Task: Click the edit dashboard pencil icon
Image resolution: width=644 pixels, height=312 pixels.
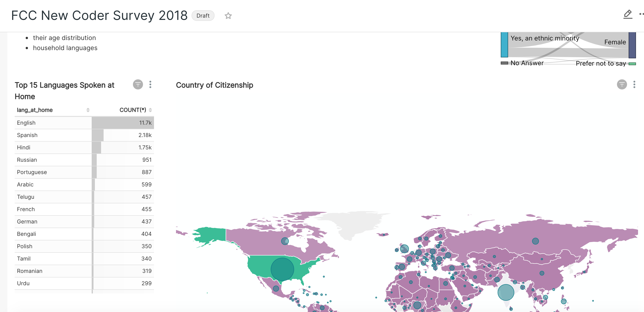Action: tap(627, 14)
